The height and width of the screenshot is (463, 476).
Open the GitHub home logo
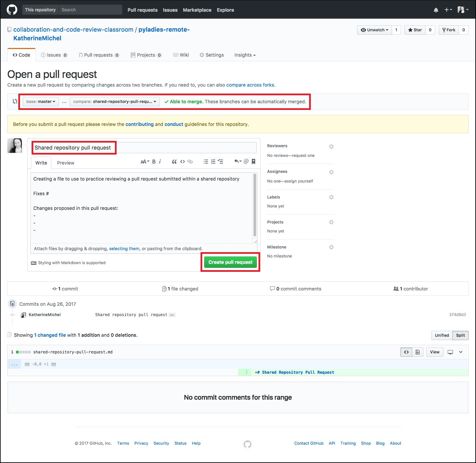(x=12, y=10)
